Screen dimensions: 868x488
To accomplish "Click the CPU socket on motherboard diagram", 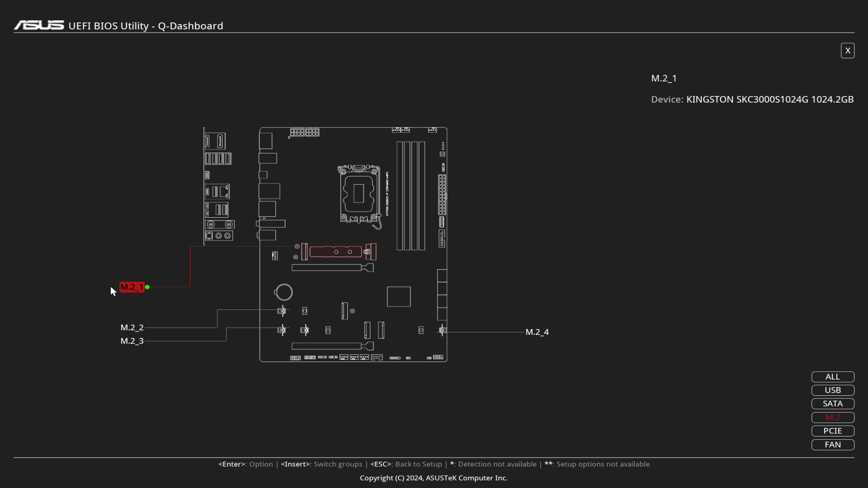I will tap(359, 194).
